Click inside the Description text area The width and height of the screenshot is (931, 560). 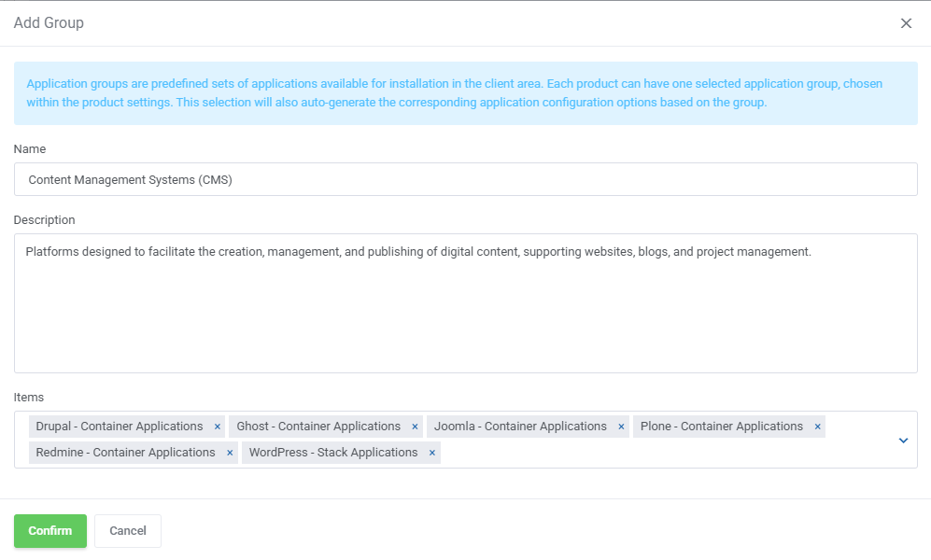(x=465, y=303)
